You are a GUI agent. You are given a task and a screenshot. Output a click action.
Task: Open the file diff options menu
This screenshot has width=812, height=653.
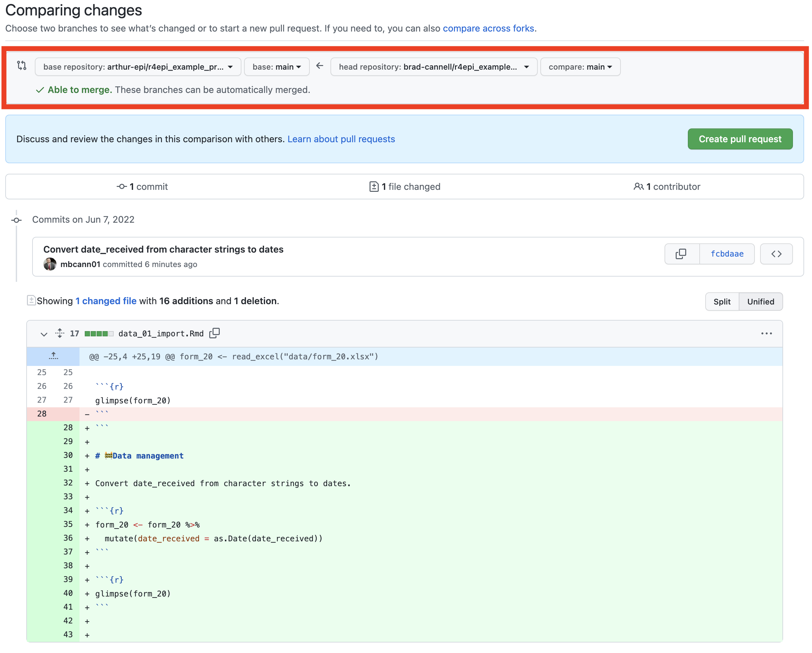(766, 333)
